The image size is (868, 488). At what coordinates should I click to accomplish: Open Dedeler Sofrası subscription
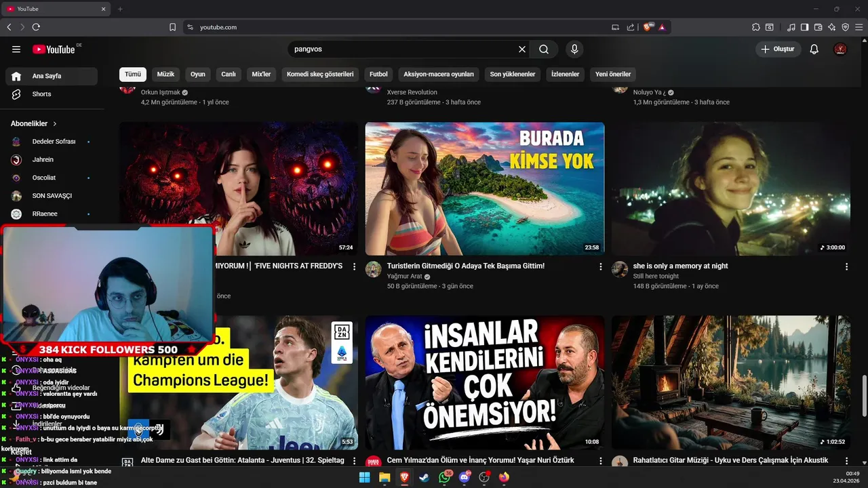tap(52, 142)
